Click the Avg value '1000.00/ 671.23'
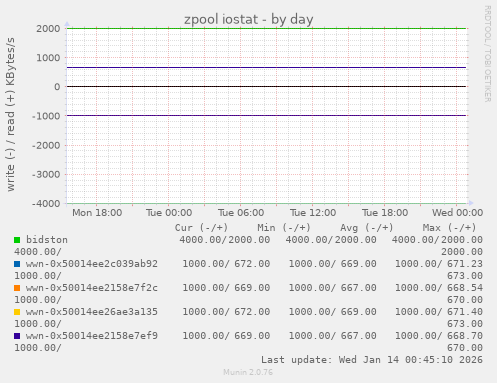Viewport: 497px width, 383px height. tap(439, 264)
